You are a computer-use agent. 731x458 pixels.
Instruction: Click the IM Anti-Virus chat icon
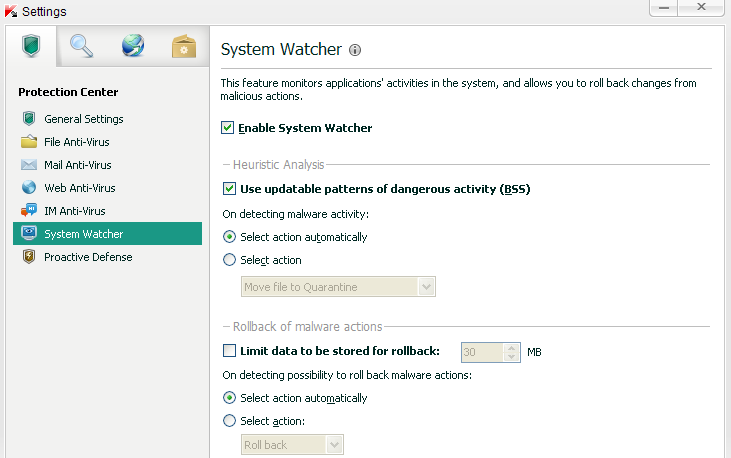29,210
